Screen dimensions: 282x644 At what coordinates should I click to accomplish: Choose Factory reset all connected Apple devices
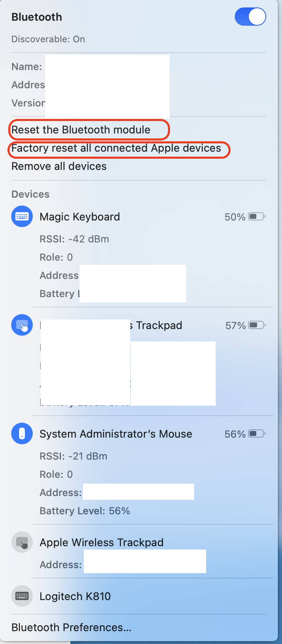point(116,148)
